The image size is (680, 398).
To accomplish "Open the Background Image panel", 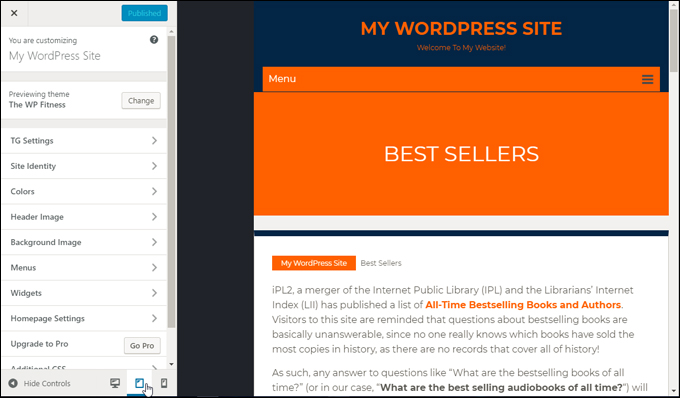I will pos(84,242).
